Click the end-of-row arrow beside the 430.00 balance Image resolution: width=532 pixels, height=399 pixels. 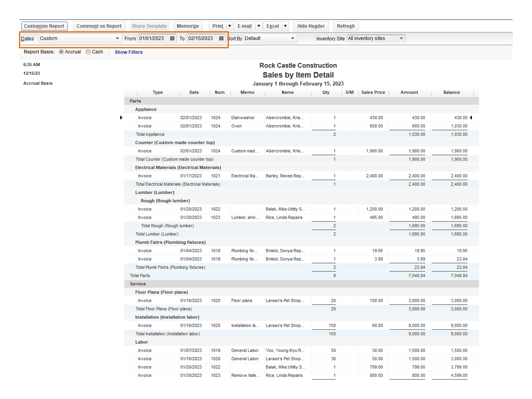click(471, 118)
